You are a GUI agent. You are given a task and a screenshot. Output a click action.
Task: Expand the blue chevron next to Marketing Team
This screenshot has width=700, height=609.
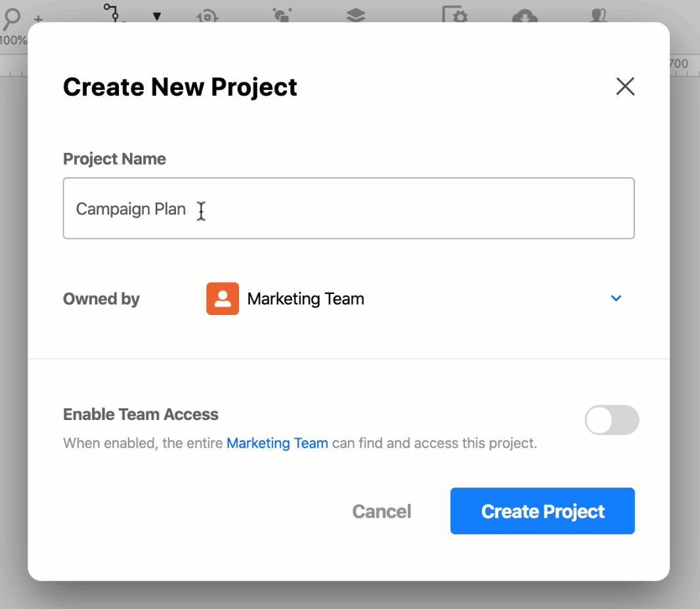pyautogui.click(x=616, y=299)
